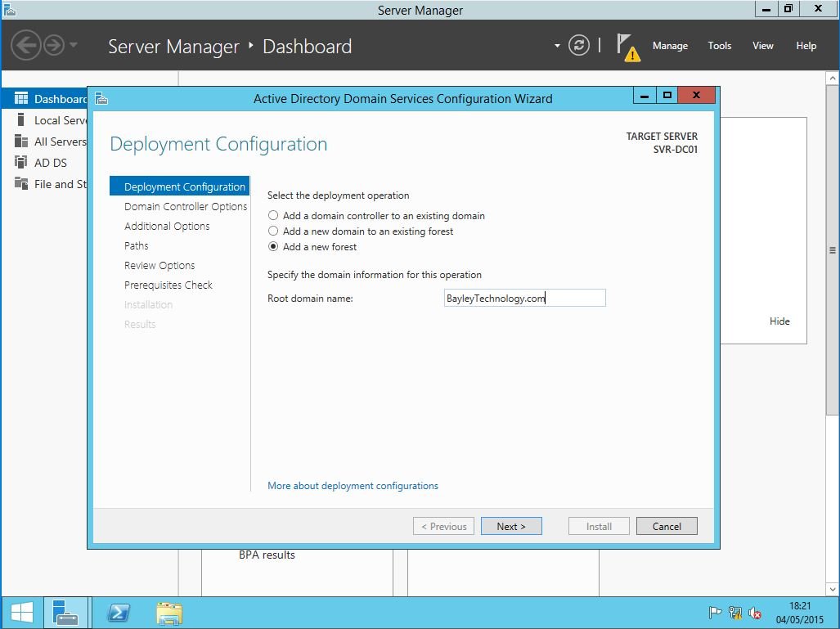Click the Server Manager vertical scrollbar

click(833, 250)
